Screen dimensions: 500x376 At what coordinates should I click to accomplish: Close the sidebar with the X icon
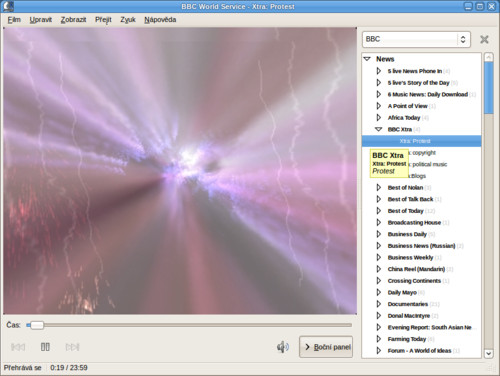pos(484,39)
